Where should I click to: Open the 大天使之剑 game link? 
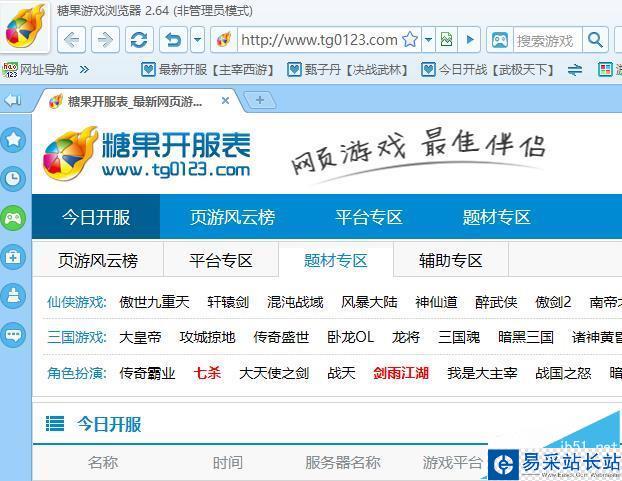point(274,373)
